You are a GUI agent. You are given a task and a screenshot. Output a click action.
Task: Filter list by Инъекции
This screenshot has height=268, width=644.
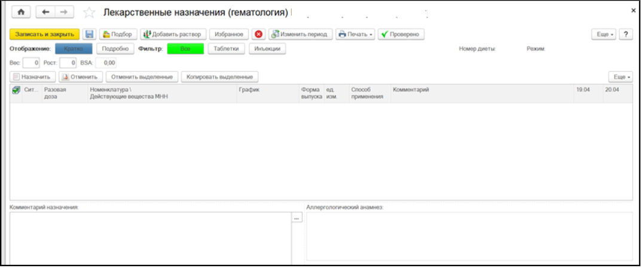pos(267,49)
